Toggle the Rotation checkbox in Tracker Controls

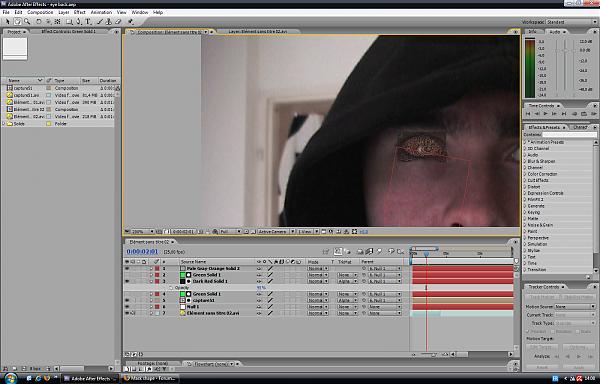[554, 332]
